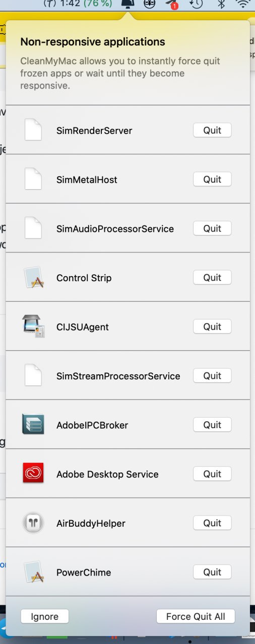The width and height of the screenshot is (255, 644).
Task: Quit Adobe Desktop Service
Action: [212, 474]
